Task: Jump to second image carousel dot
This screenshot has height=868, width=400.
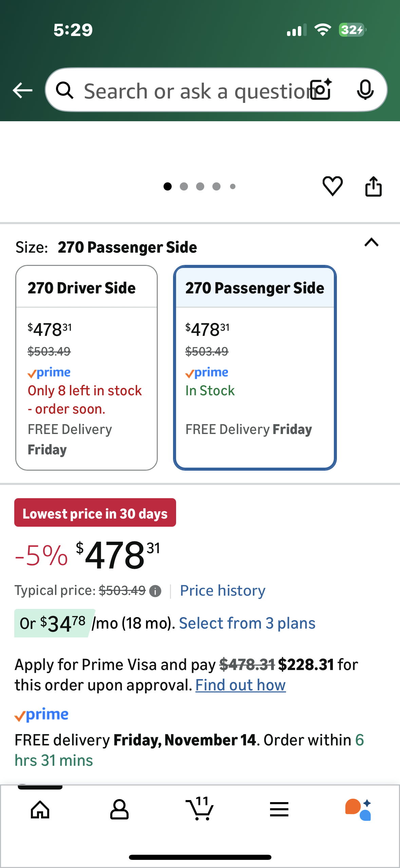Action: tap(184, 186)
